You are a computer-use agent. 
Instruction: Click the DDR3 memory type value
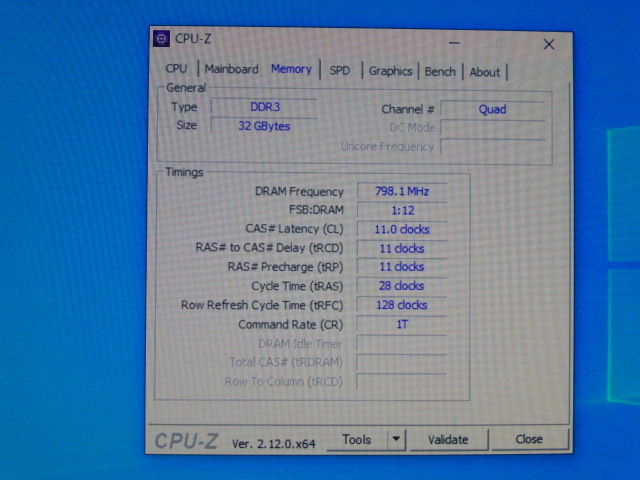[264, 107]
